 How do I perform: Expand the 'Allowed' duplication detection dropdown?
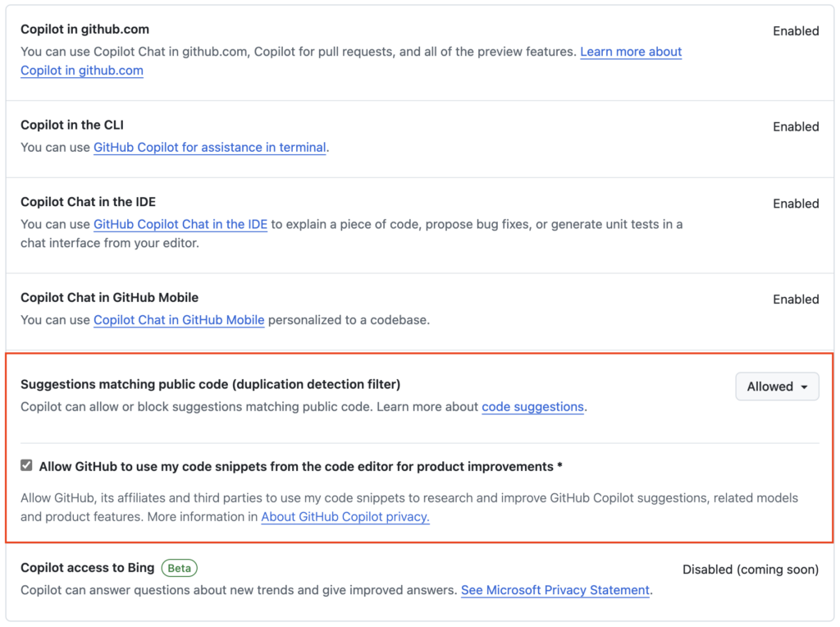tap(777, 387)
